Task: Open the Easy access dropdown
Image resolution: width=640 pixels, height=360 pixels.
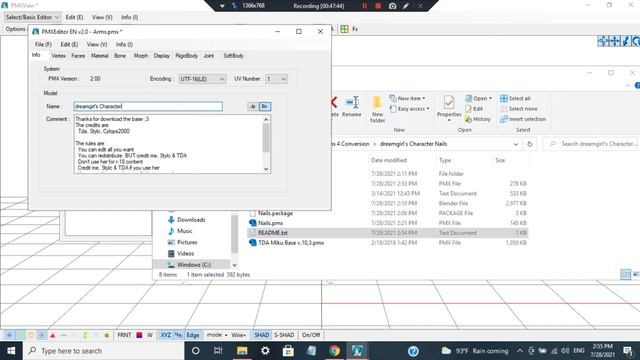Action: pyautogui.click(x=409, y=109)
